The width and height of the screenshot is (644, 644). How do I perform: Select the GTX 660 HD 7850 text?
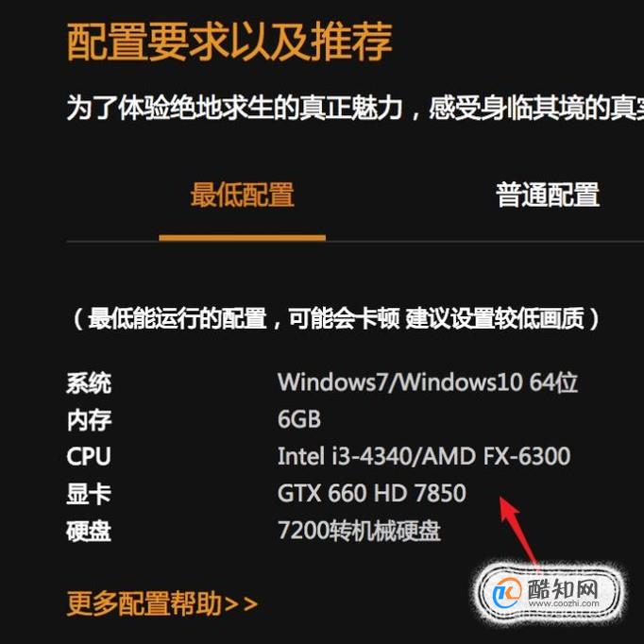(372, 493)
